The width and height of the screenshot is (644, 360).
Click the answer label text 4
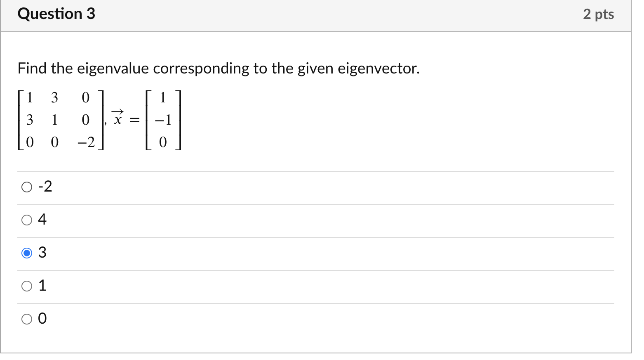tap(42, 220)
